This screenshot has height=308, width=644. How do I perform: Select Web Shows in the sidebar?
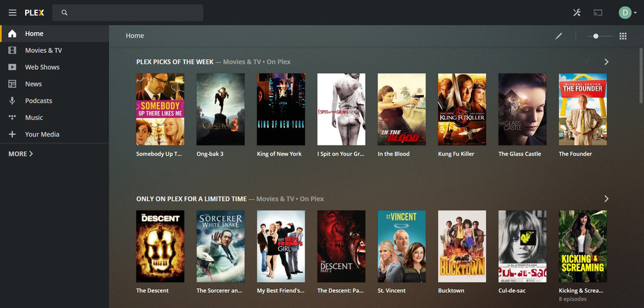click(55, 67)
